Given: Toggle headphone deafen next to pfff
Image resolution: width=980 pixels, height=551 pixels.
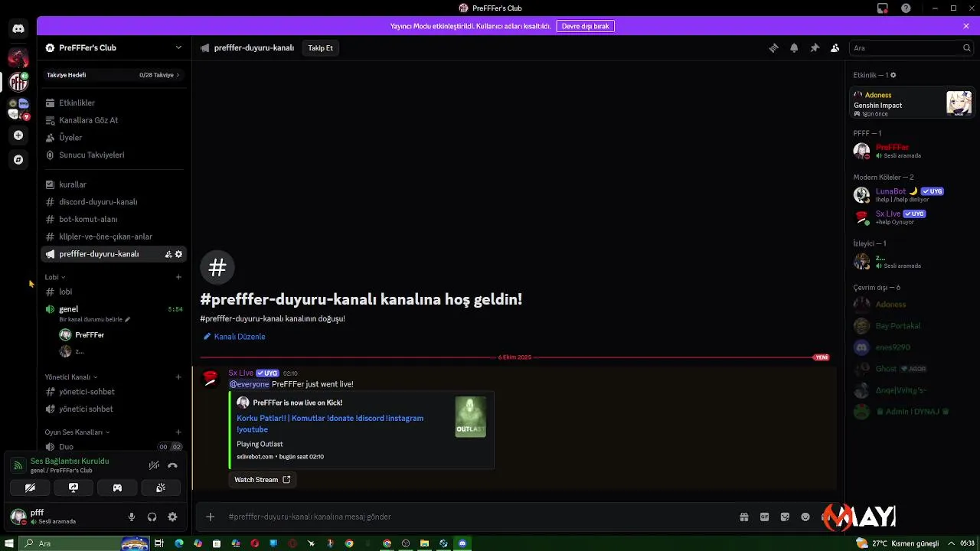Looking at the screenshot, I should pyautogui.click(x=152, y=517).
